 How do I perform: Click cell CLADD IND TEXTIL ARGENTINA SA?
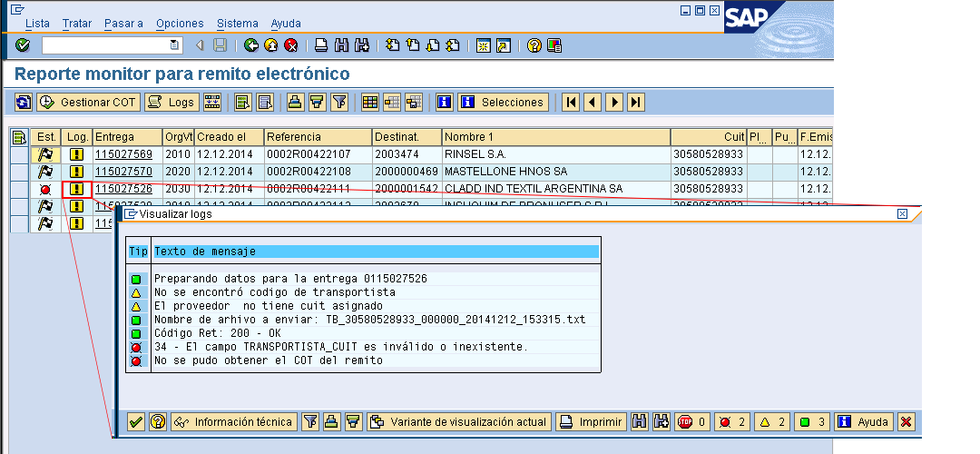pyautogui.click(x=556, y=189)
